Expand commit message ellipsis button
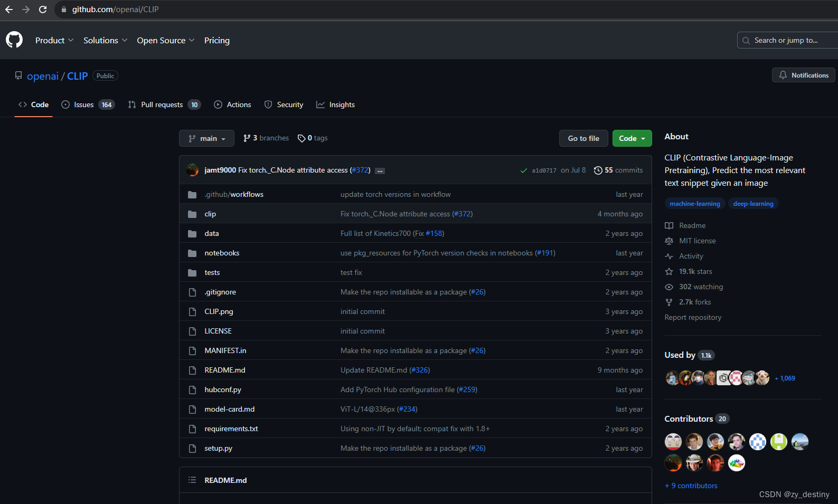This screenshot has width=838, height=504. (x=380, y=170)
